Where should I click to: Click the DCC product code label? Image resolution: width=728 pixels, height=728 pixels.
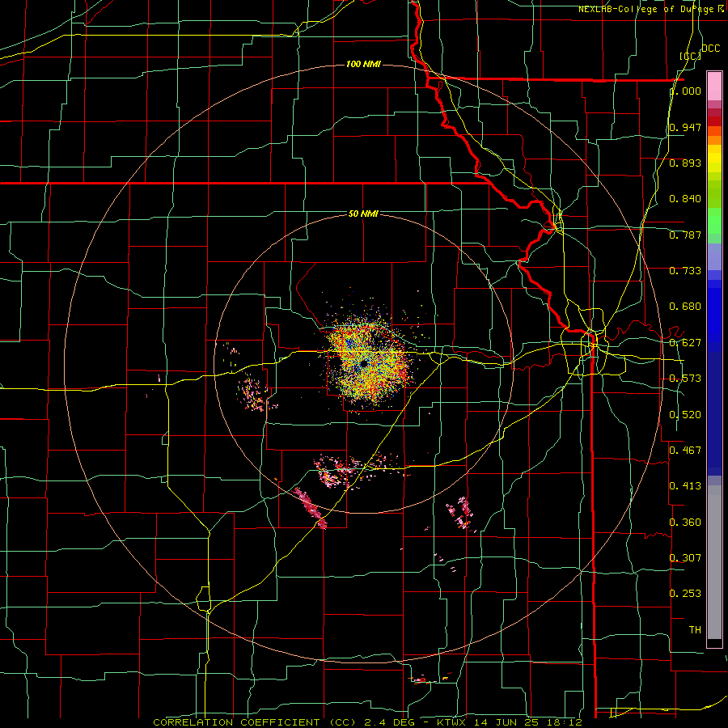[710, 48]
